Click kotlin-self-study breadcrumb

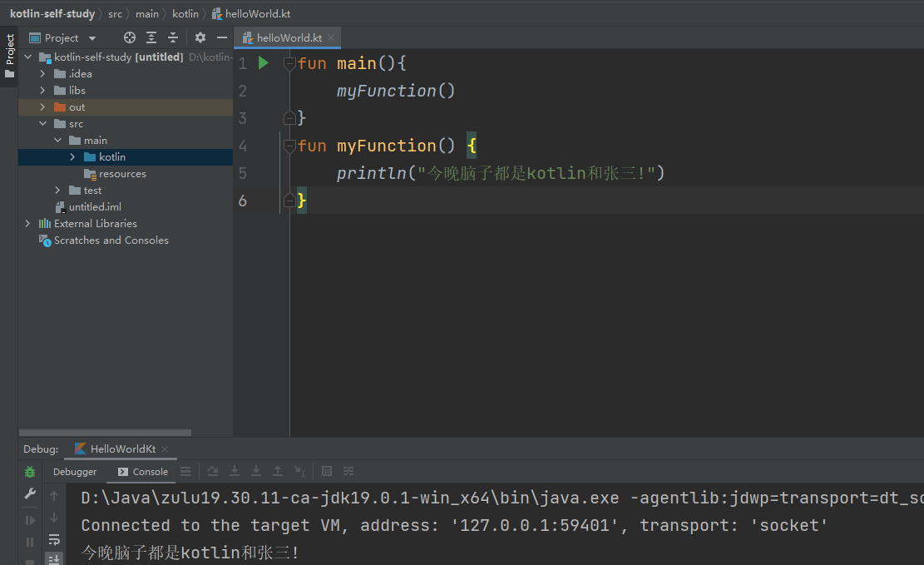52,13
